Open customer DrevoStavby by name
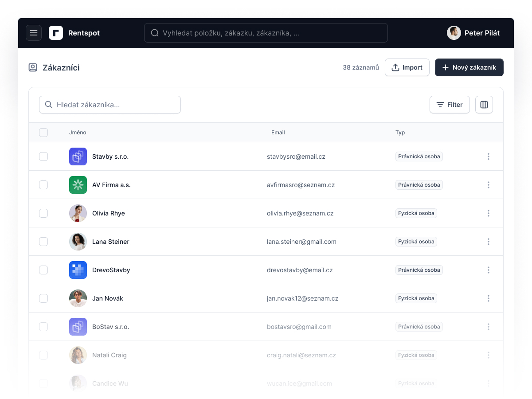Viewport: 532px width, 399px height. coord(111,270)
